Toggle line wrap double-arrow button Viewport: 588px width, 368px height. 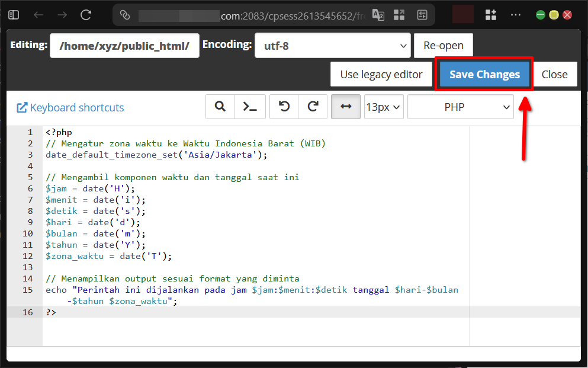click(346, 107)
